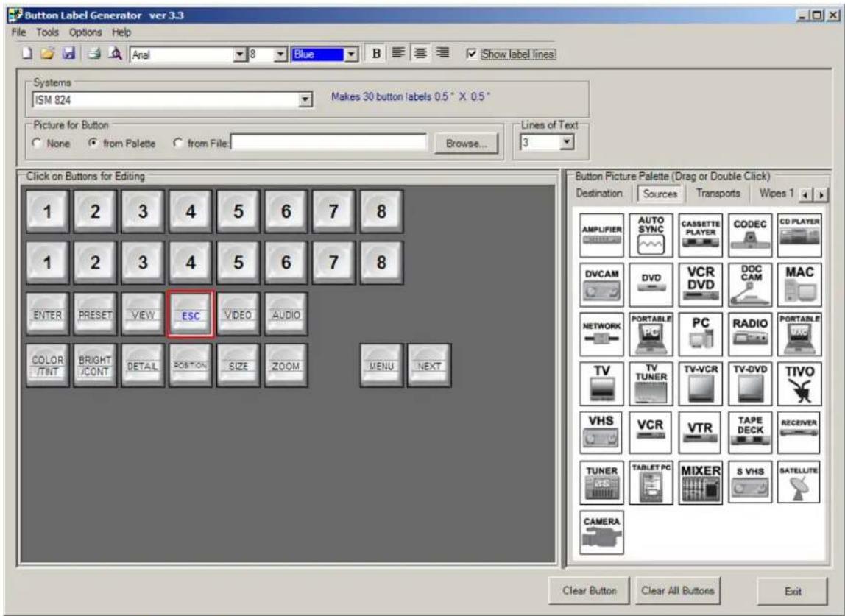Open the File menu
845x616 pixels.
point(19,32)
